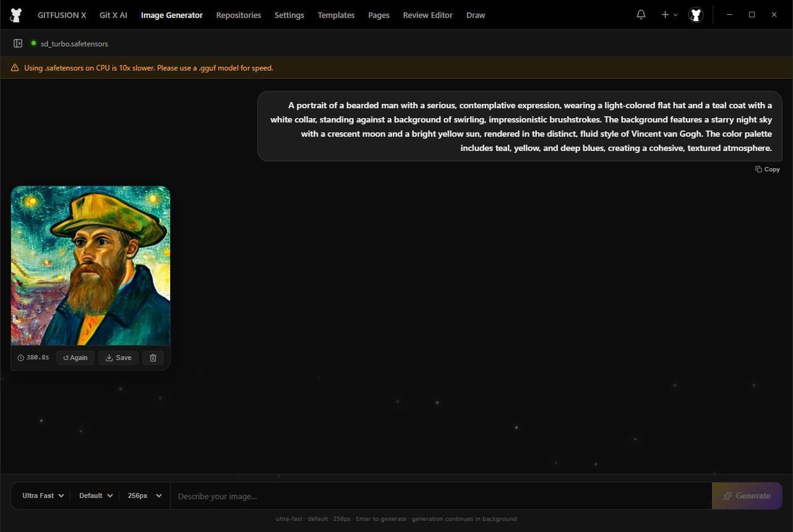Open the Repositories tab
Screen dimensions: 793x532
[239, 15]
